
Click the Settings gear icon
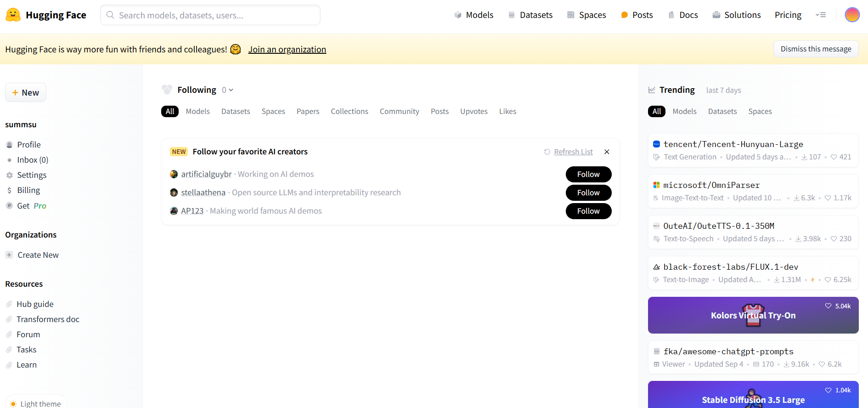[x=9, y=175]
